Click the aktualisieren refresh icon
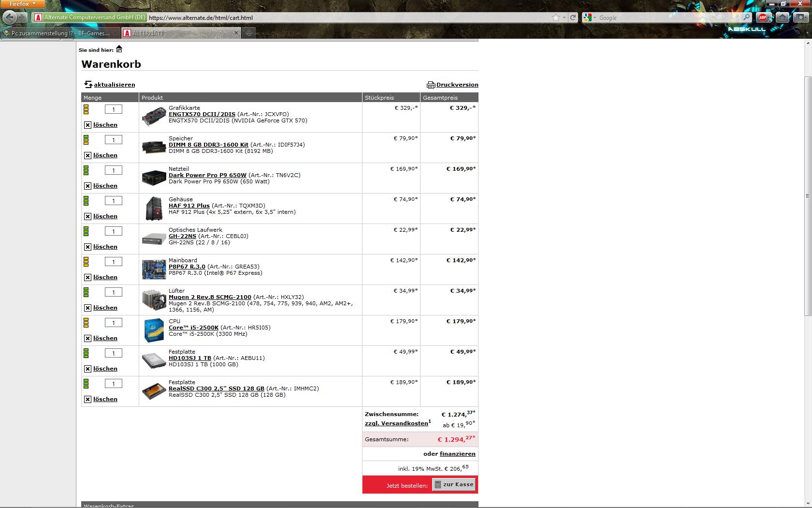 (88, 85)
